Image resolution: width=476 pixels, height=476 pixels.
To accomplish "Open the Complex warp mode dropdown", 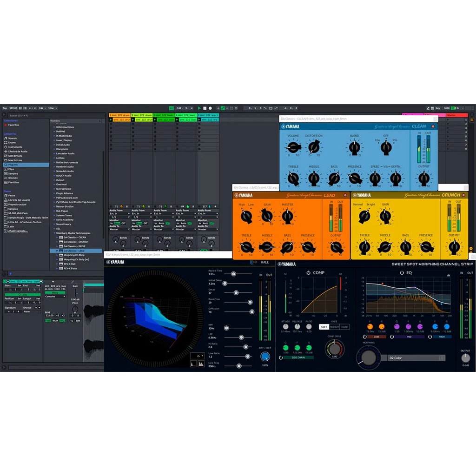I will [x=55, y=297].
